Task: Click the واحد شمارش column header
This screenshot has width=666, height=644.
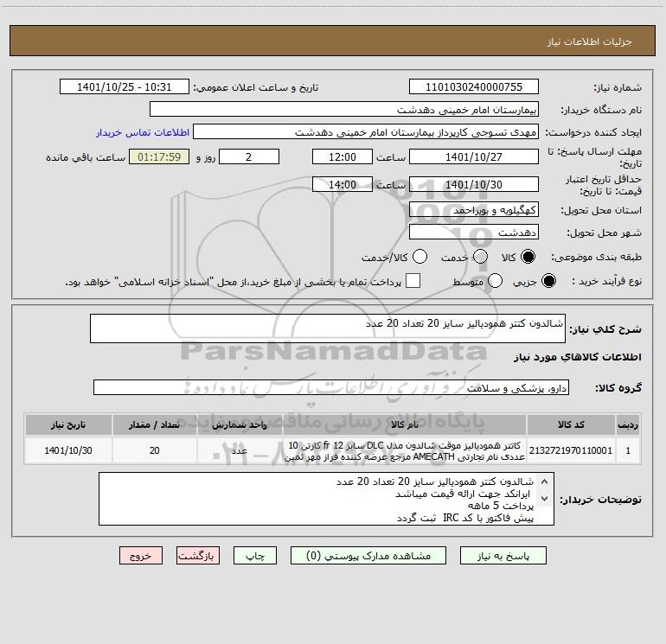Action: click(240, 424)
